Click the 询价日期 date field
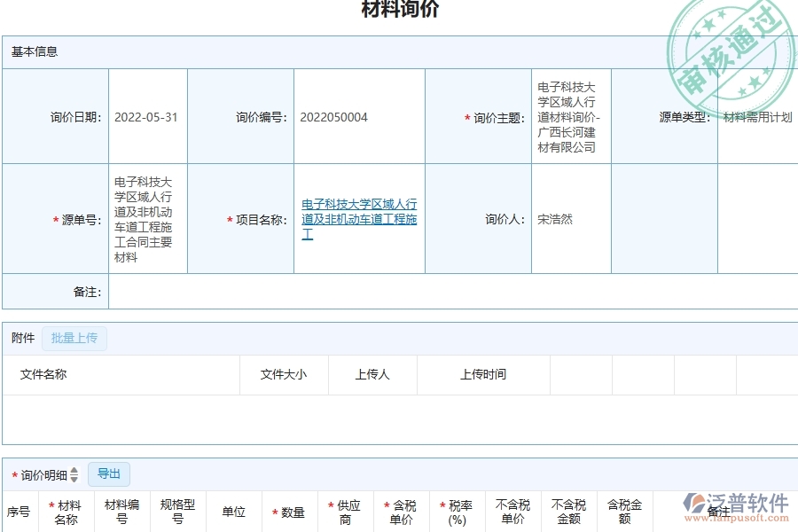 coord(146,116)
